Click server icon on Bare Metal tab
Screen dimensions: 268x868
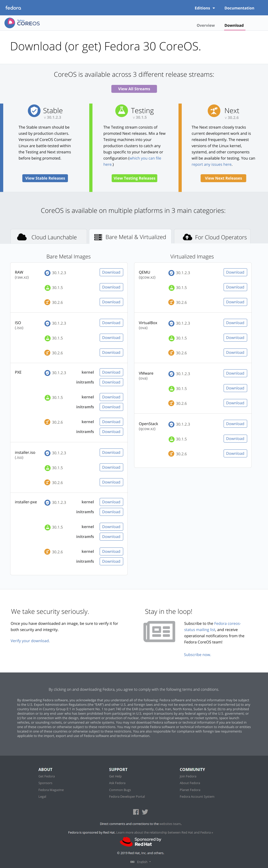point(98,237)
